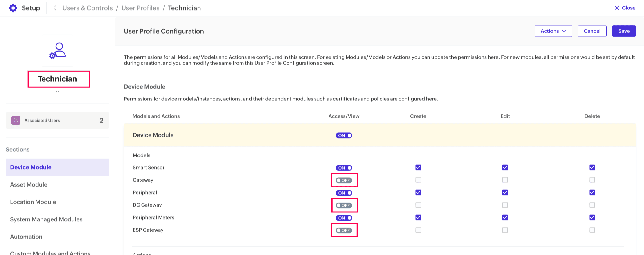Image resolution: width=644 pixels, height=255 pixels.
Task: Click the Associated Users person icon
Action: 16,120
